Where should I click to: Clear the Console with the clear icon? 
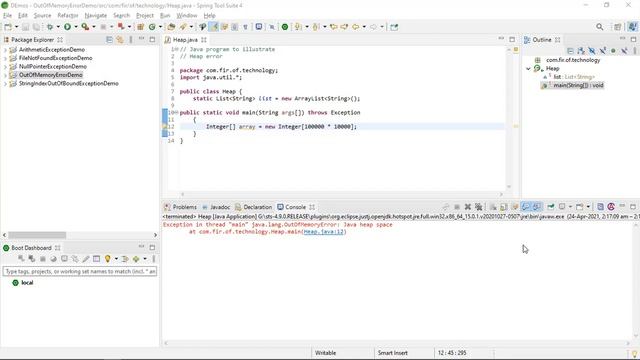tap(493, 207)
